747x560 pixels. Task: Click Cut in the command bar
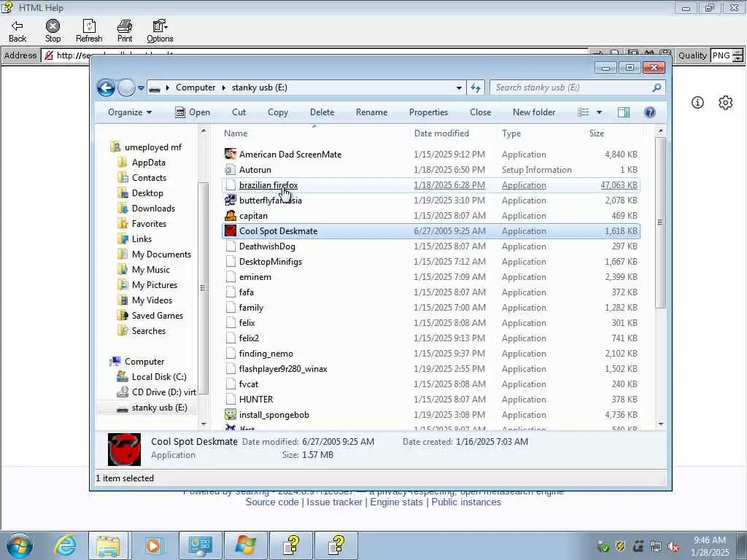point(239,112)
